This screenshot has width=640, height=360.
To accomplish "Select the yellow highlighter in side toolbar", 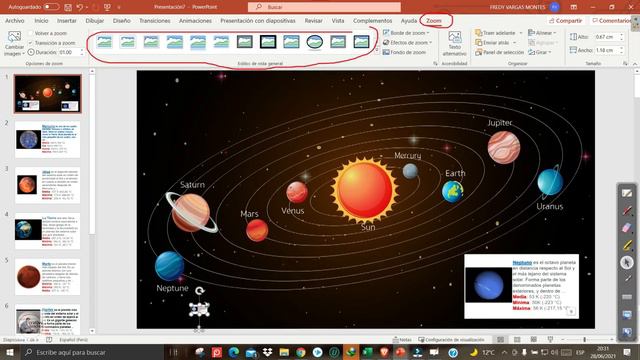I will 627,245.
